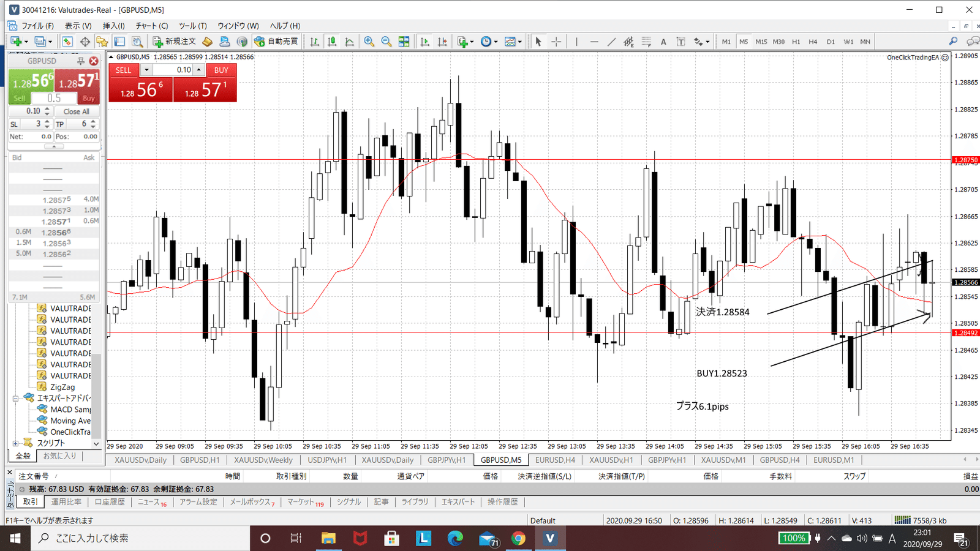The width and height of the screenshot is (980, 551).
Task: Open the チャート (C) menu
Action: point(152,26)
